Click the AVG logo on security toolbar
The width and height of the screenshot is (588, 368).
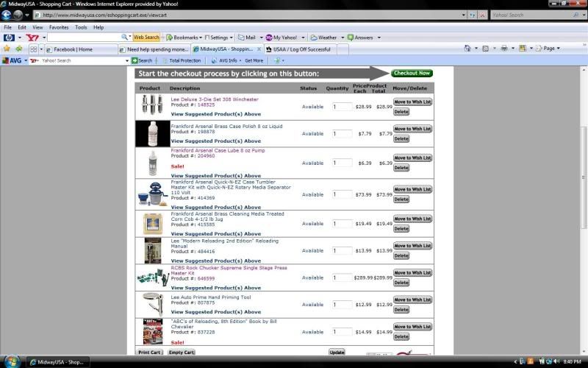tap(12, 60)
